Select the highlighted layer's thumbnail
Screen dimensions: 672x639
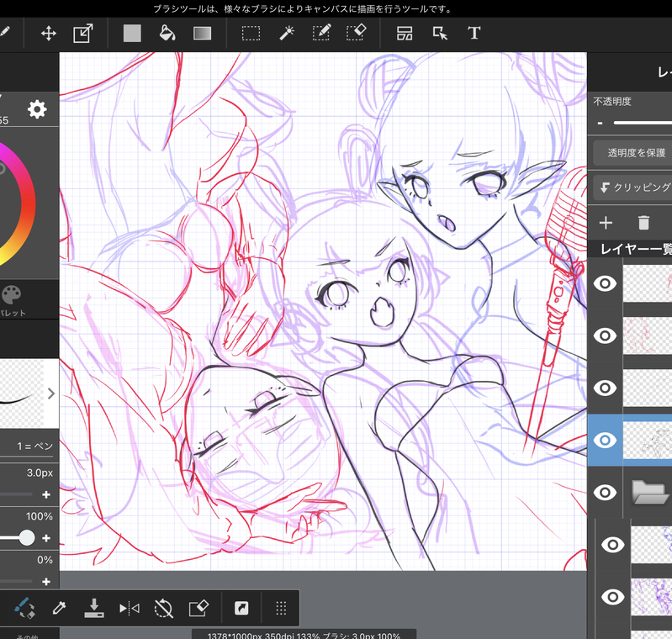pos(647,440)
